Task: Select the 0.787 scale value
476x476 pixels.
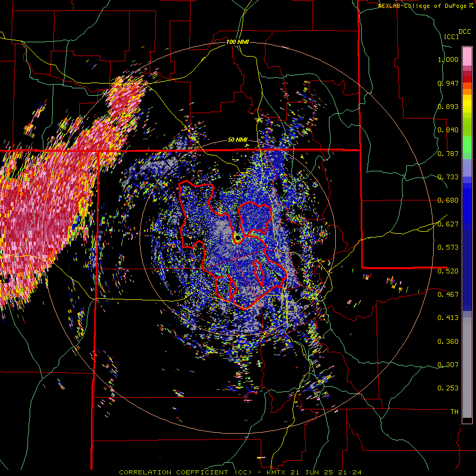Action: [x=448, y=153]
